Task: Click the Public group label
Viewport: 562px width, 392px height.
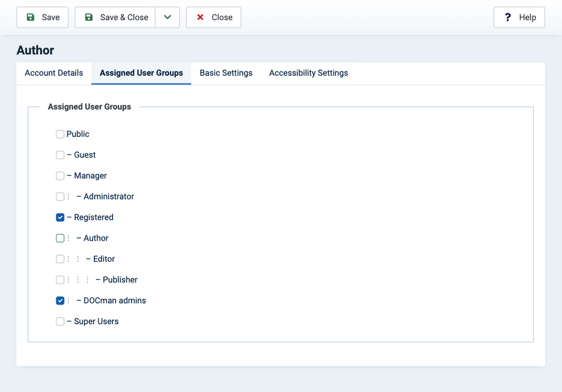Action: click(x=78, y=134)
